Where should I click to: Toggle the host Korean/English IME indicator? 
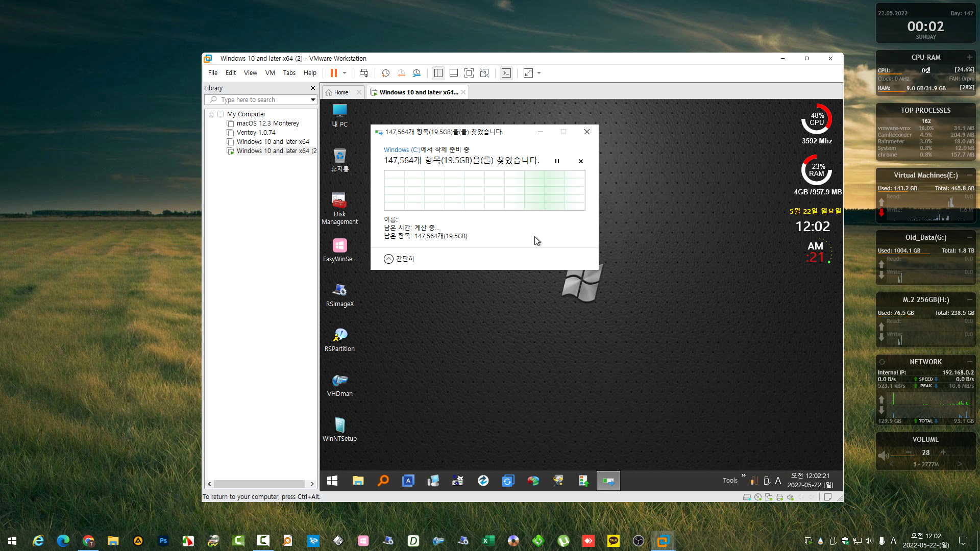coord(893,541)
